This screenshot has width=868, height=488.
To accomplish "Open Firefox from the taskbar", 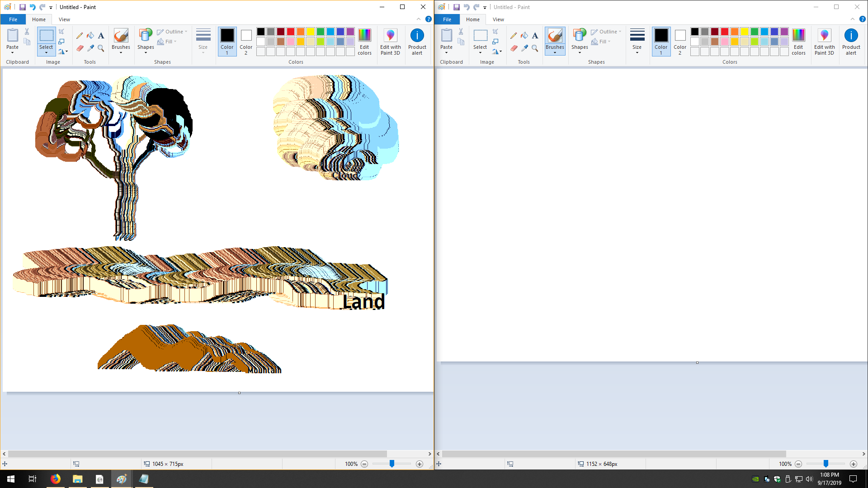I will pos(56,479).
